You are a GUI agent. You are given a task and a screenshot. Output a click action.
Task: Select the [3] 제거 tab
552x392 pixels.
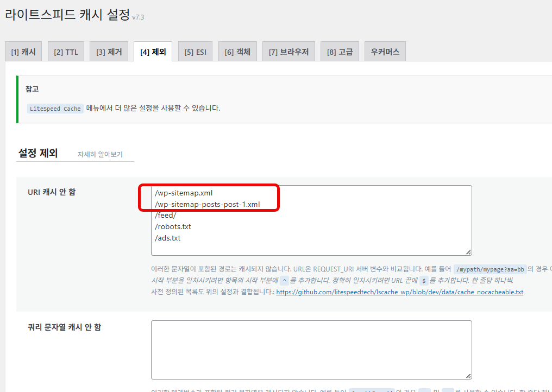click(109, 52)
